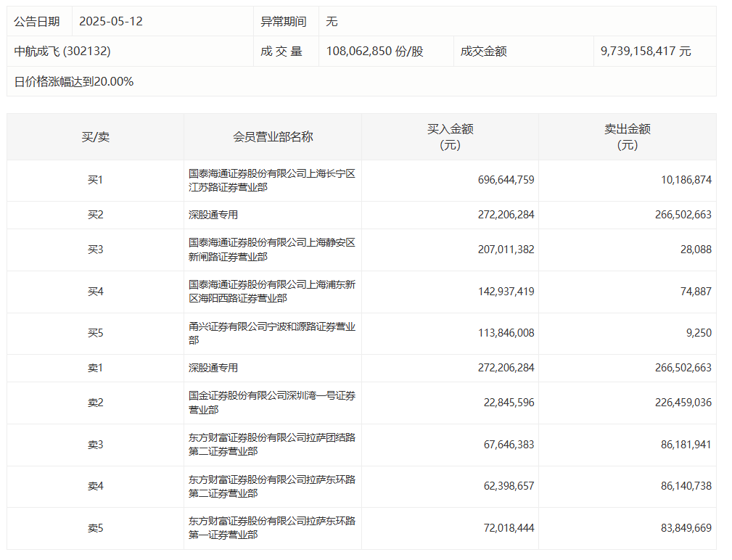This screenshot has width=732, height=560.
Task: Click sell amount 83,849,669
Action: (x=686, y=528)
